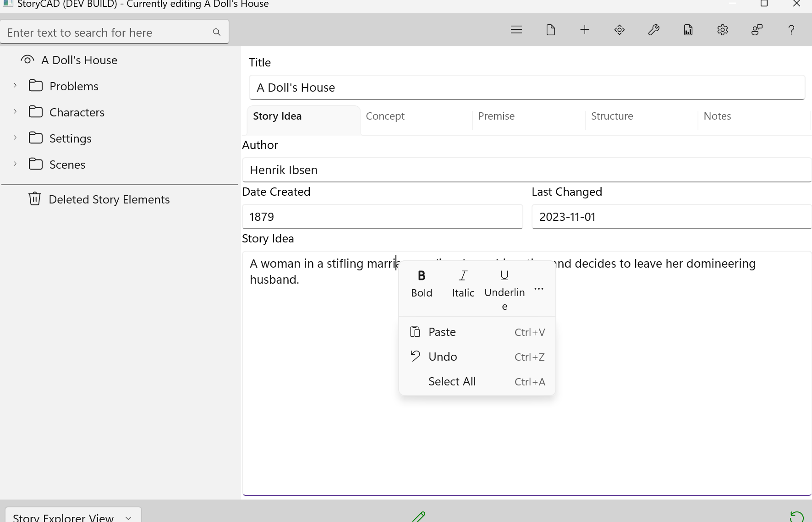This screenshot has width=812, height=522.
Task: Switch to the Concept tab
Action: (385, 116)
